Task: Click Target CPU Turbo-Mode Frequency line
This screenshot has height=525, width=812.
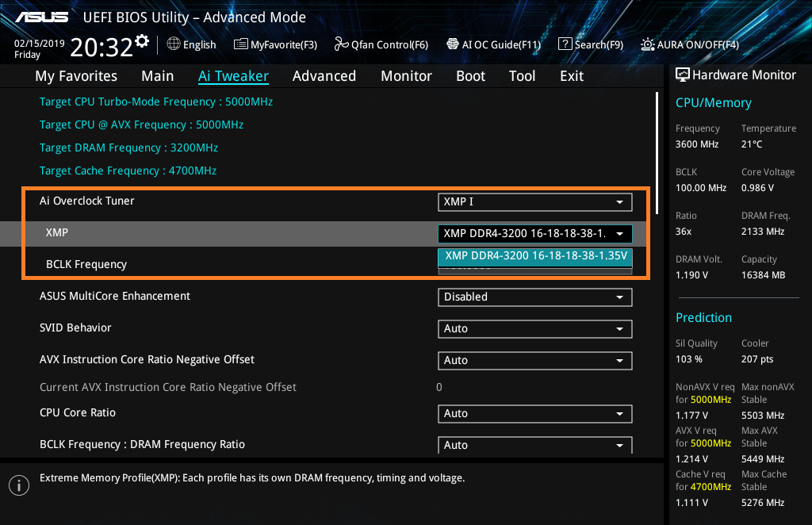Action: coord(156,102)
